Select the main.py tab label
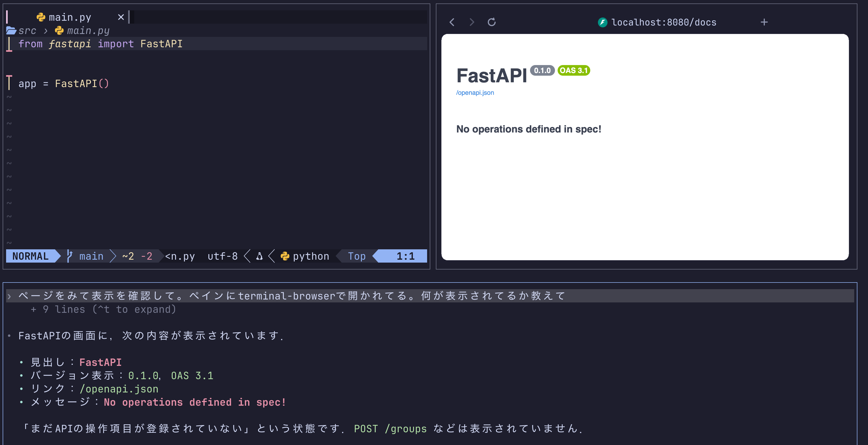Screen dimensions: 868x445 click(x=70, y=17)
